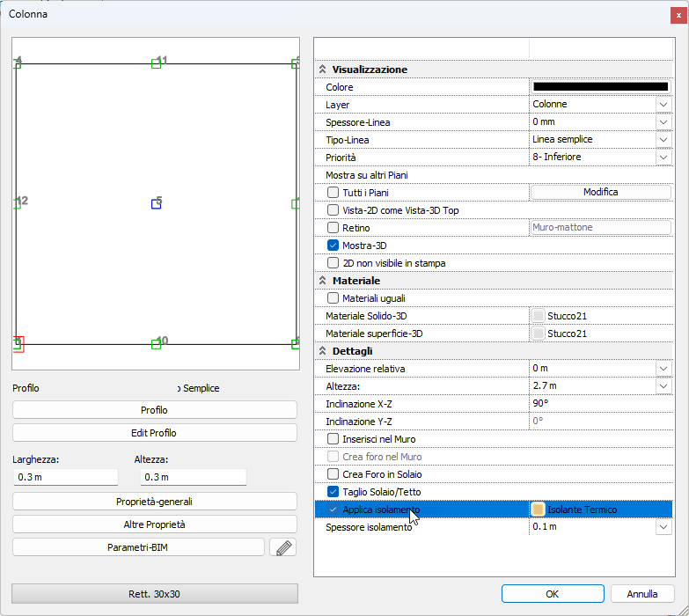Open the Layer dropdown showing Colonne
Screen dimensions: 689x616
(663, 105)
